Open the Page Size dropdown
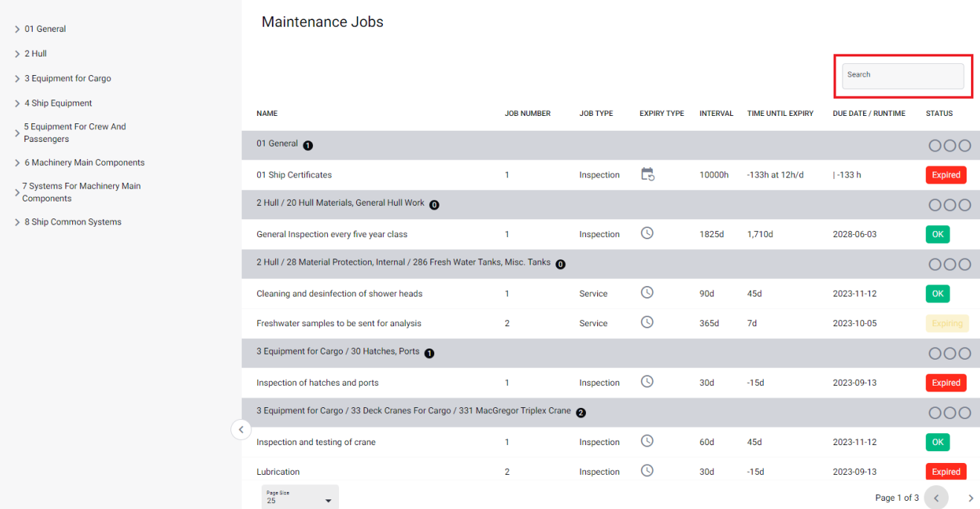Viewport: 980px width, 509px height. click(300, 497)
